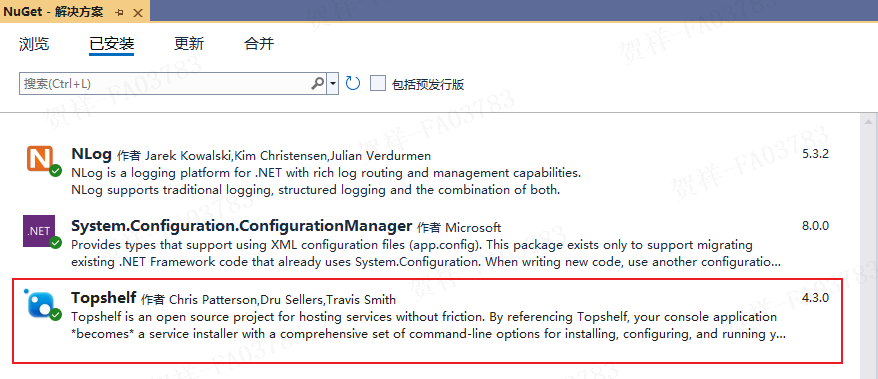Screen dimensions: 878x379
Task: Click the refresh icon beside search box
Action: click(x=353, y=83)
